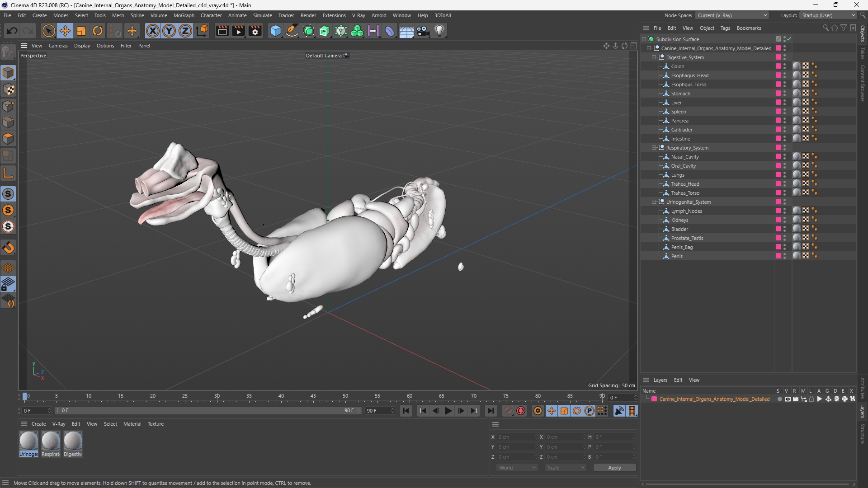This screenshot has width=868, height=488.
Task: Open Object Manager Tags menu
Action: click(x=725, y=28)
